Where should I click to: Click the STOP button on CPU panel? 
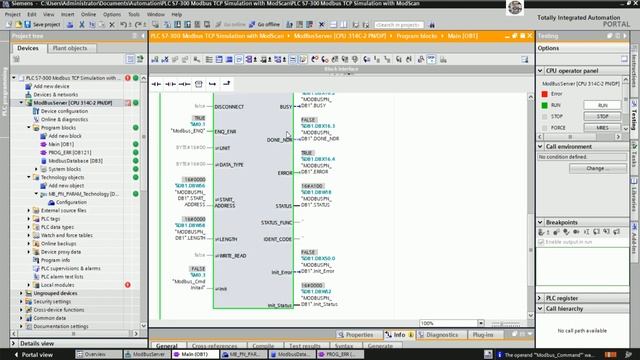point(602,116)
